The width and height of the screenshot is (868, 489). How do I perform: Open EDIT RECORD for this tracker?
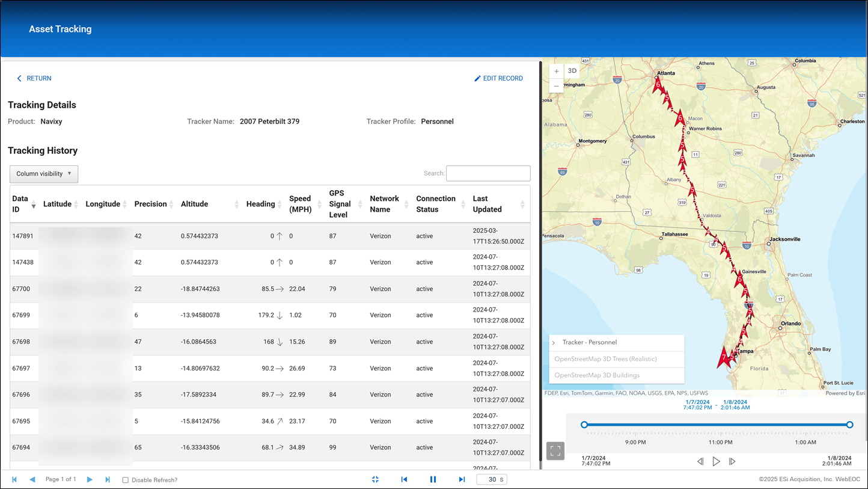pyautogui.click(x=499, y=78)
